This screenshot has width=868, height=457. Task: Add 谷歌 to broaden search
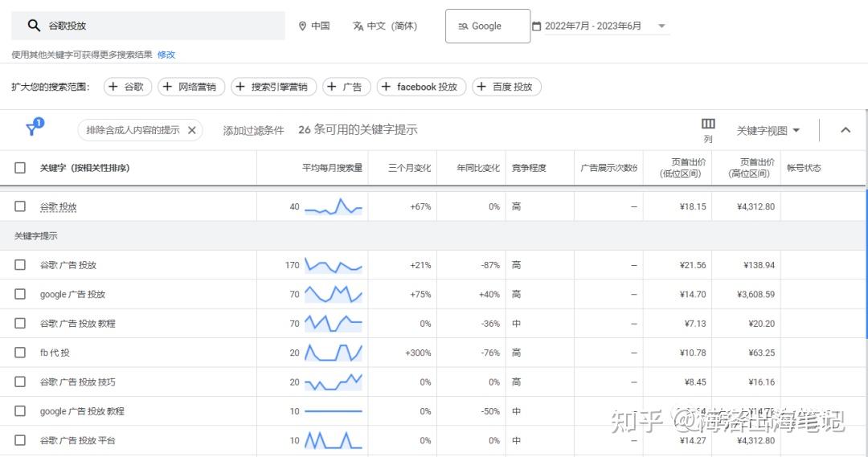point(128,87)
